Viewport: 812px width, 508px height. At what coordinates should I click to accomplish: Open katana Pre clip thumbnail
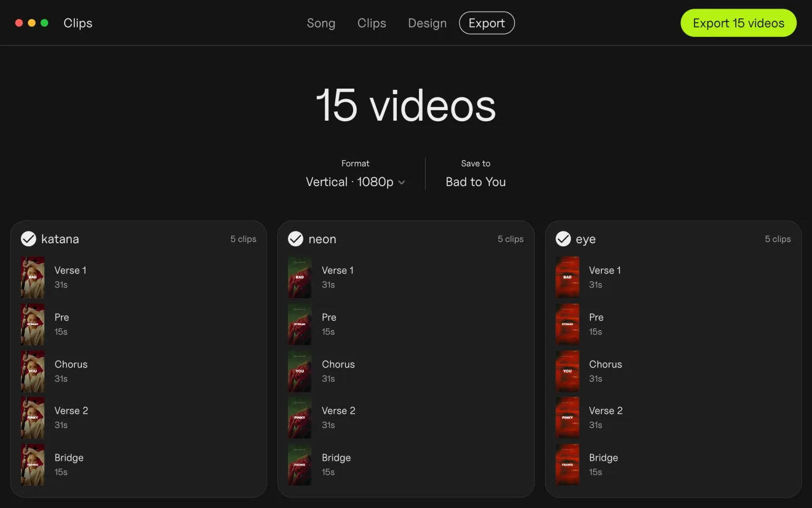point(33,324)
